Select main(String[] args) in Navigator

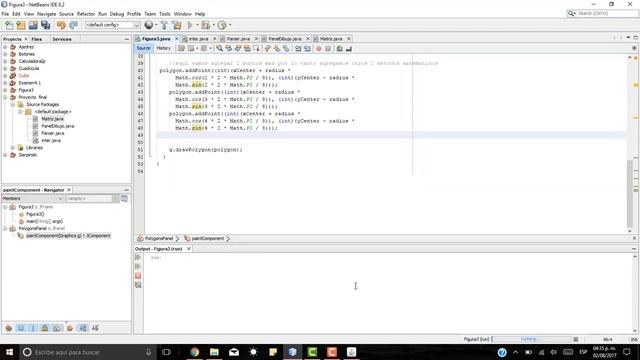coord(44,221)
